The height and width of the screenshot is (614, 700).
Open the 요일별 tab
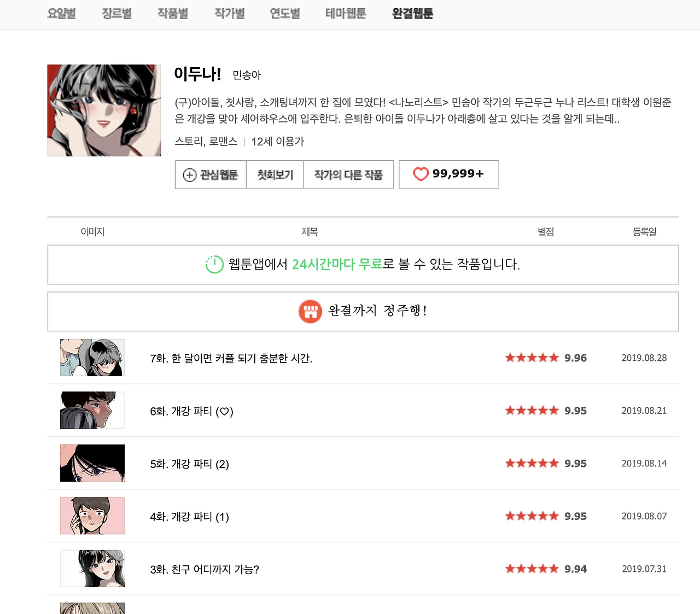tap(61, 14)
